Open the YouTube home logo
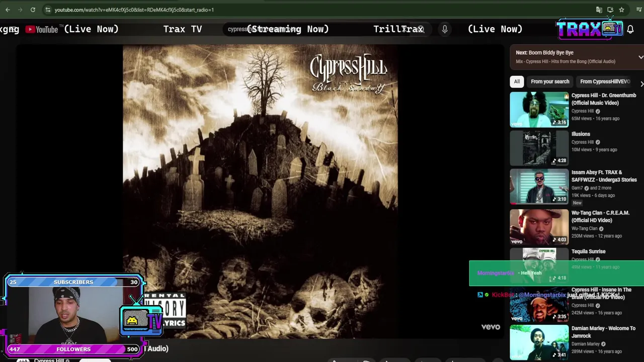 point(42,29)
